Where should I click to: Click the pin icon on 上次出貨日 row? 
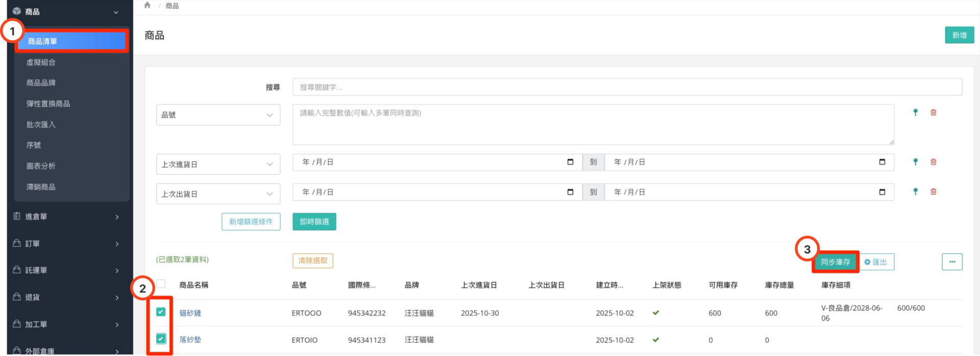[x=915, y=192]
